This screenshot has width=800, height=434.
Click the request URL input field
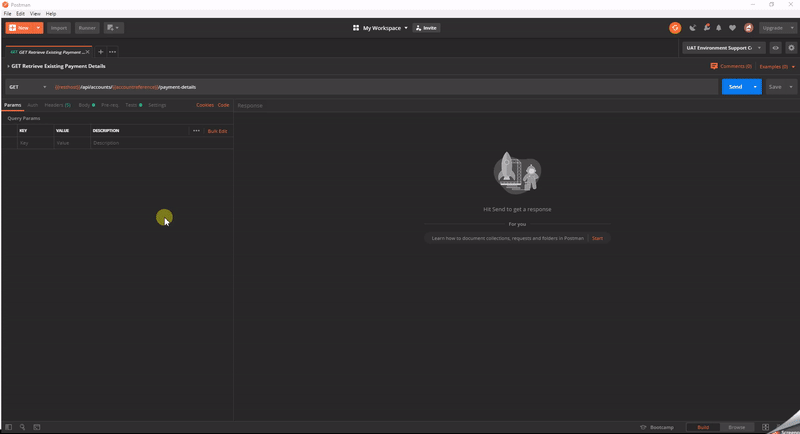400,87
